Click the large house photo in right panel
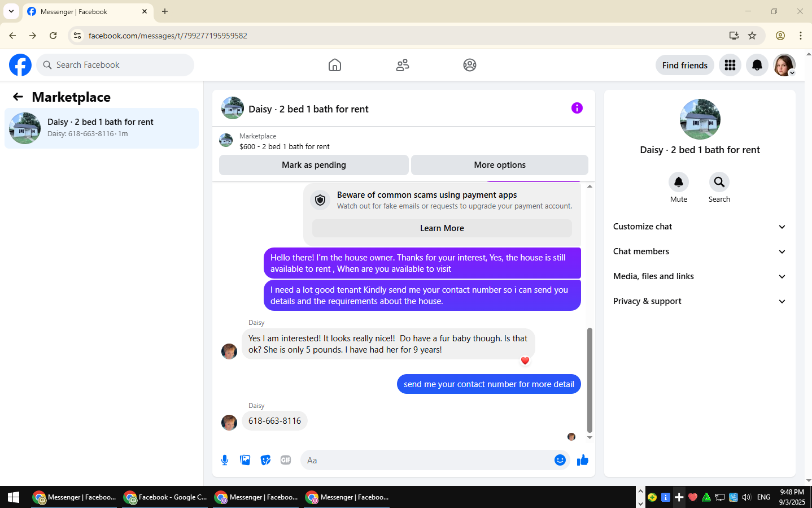This screenshot has width=812, height=508. coord(700,119)
